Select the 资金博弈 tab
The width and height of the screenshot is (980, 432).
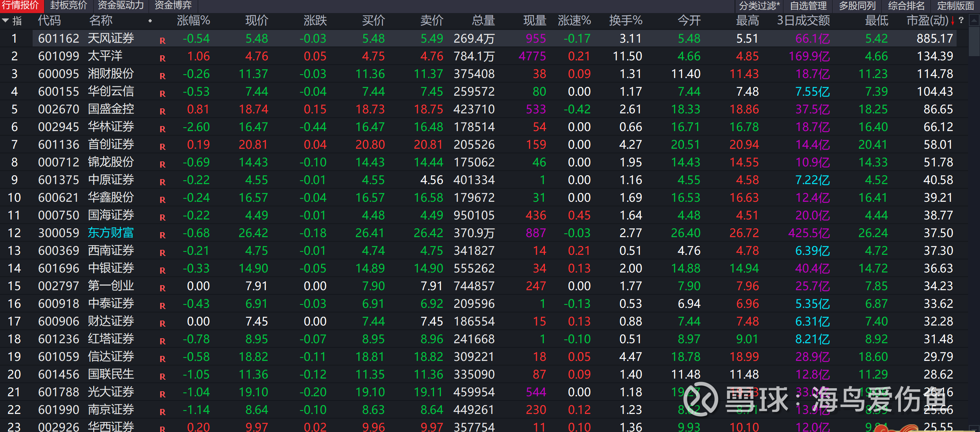click(x=173, y=5)
